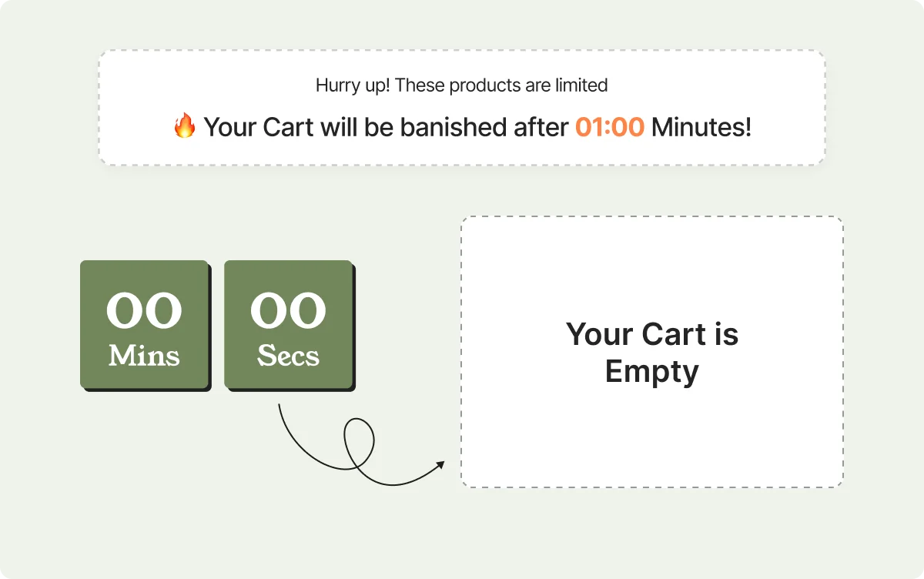Click the "Mins" label

click(x=144, y=356)
